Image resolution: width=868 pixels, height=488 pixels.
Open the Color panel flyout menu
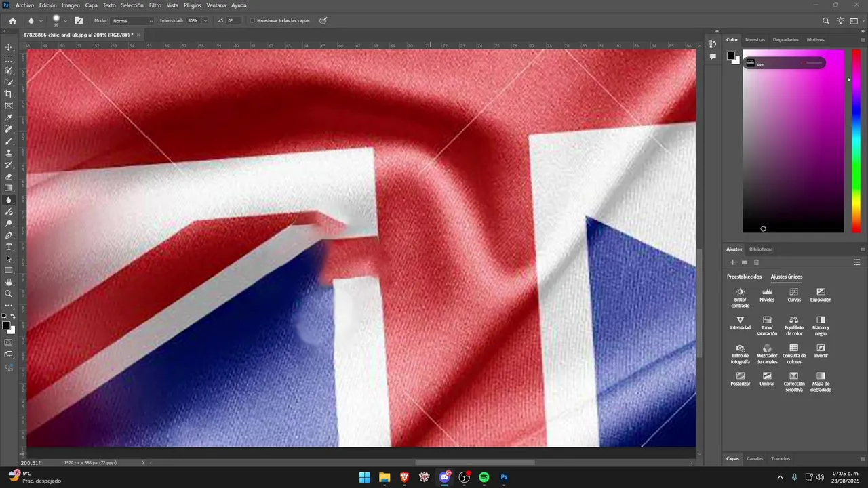pos(863,39)
